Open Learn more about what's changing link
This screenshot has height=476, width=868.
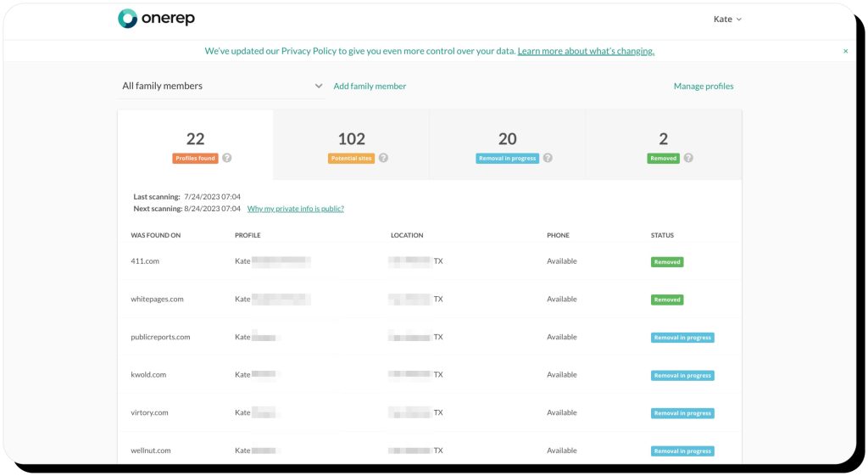click(x=586, y=51)
